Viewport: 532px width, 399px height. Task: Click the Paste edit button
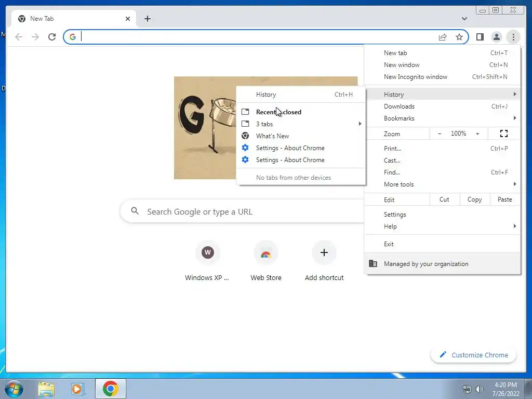(505, 199)
